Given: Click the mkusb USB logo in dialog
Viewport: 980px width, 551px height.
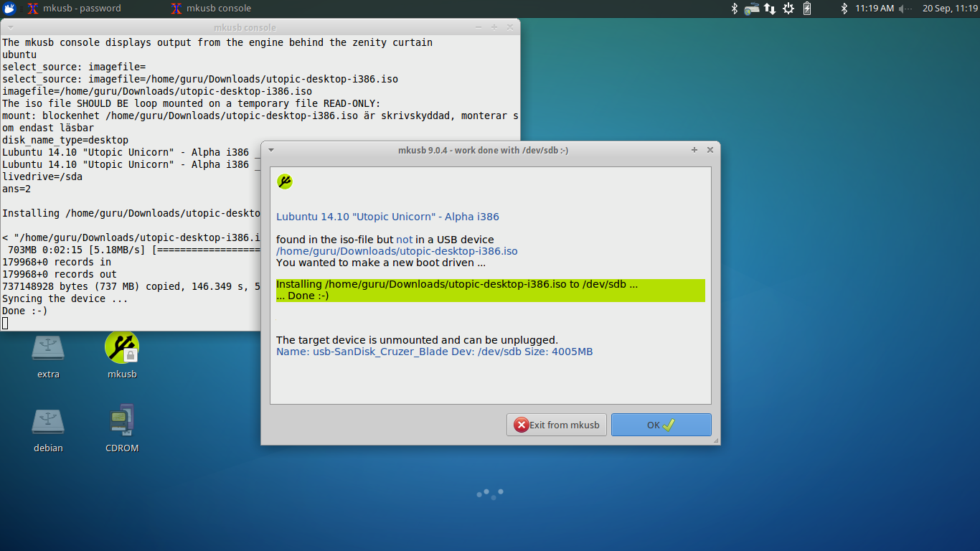Looking at the screenshot, I should [x=285, y=182].
